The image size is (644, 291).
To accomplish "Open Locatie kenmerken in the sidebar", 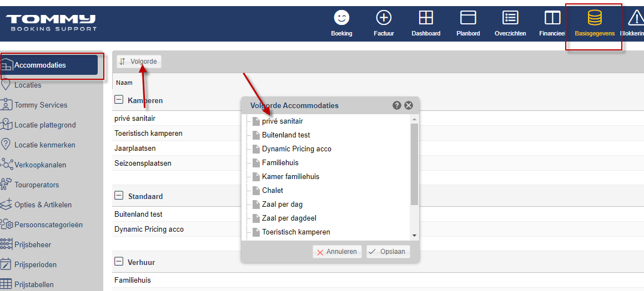I will 45,145.
